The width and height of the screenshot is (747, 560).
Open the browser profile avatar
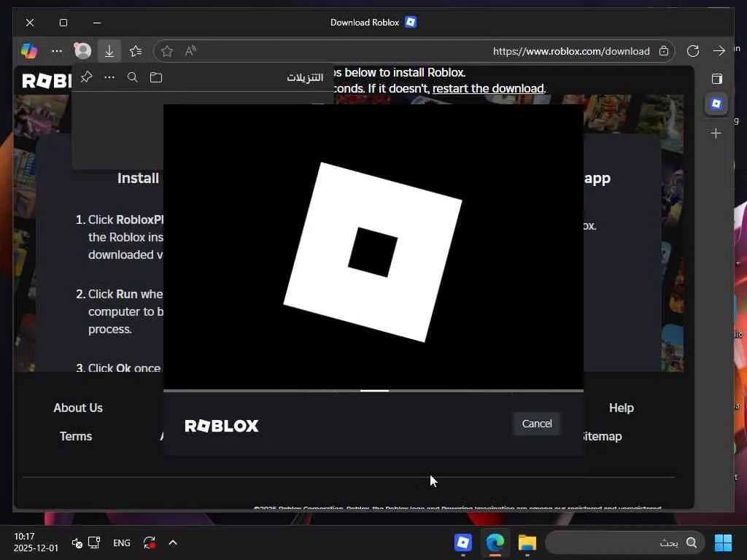coord(83,51)
